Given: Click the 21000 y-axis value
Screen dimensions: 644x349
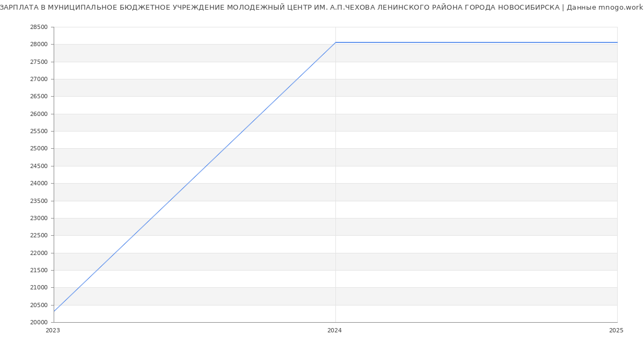Looking at the screenshot, I should pos(39,288).
